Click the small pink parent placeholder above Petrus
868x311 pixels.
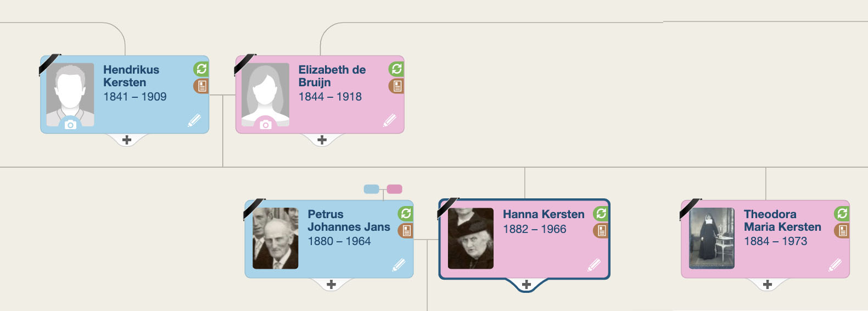point(394,189)
